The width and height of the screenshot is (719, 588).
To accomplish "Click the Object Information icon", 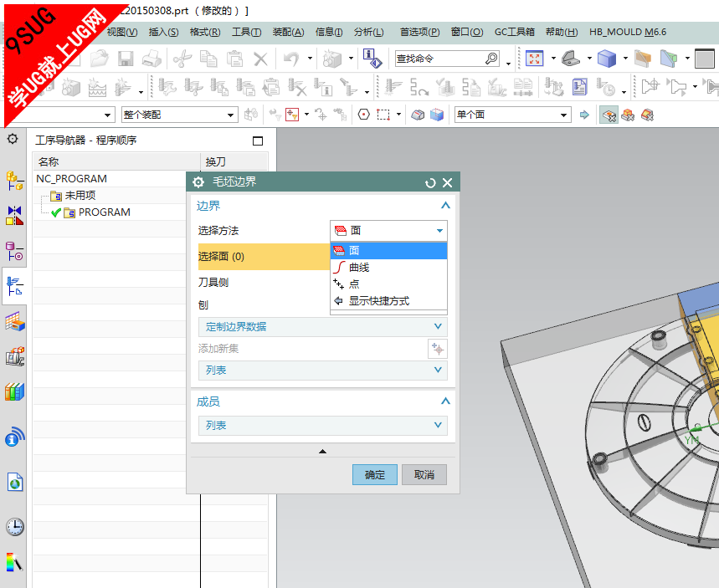I will point(372,59).
